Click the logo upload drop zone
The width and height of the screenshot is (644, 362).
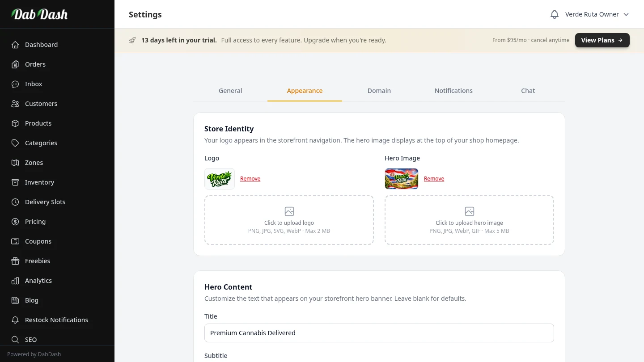point(289,220)
